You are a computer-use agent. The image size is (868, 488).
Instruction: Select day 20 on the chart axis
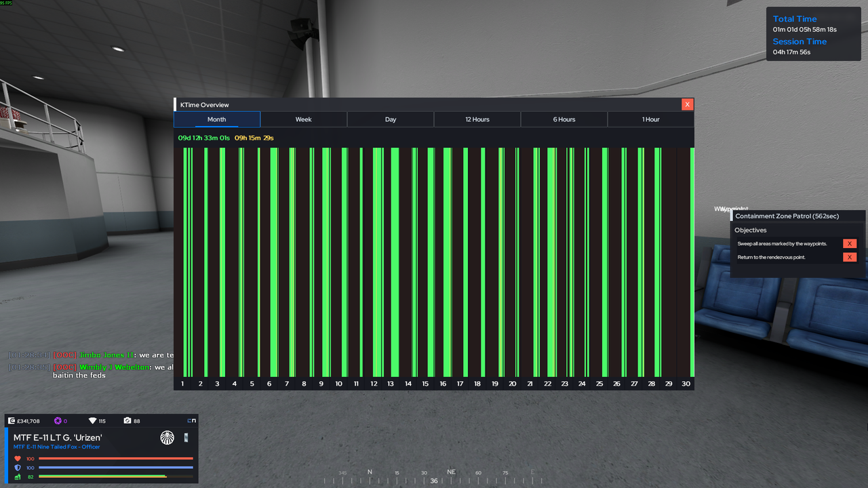pyautogui.click(x=512, y=384)
